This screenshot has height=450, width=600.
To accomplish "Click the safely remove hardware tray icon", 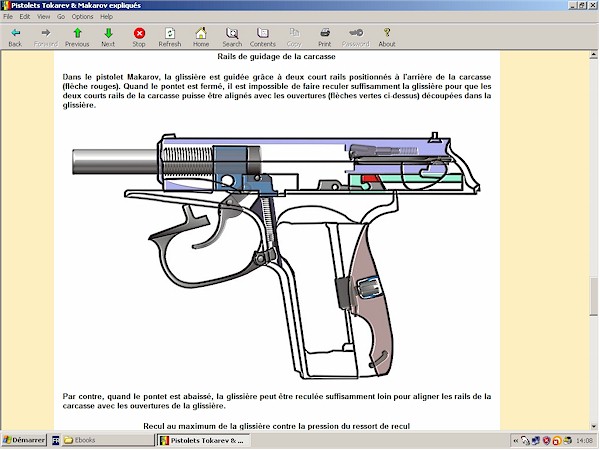I will (525, 440).
